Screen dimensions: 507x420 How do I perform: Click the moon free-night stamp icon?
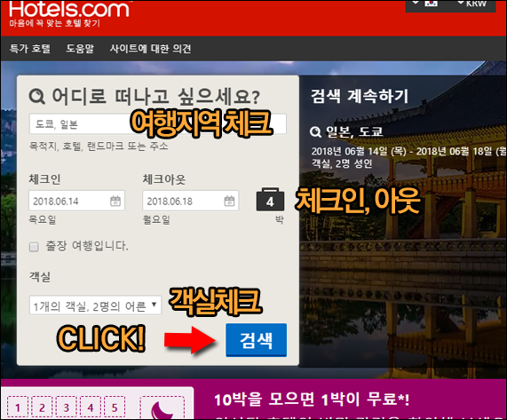pos(162,408)
